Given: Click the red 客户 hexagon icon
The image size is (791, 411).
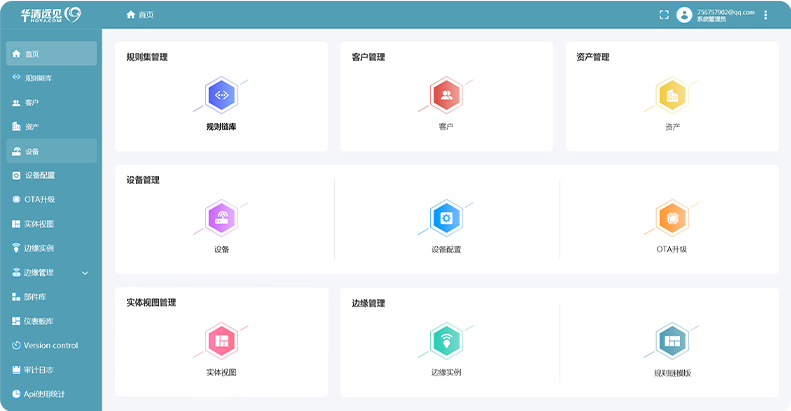Looking at the screenshot, I should click(x=446, y=96).
